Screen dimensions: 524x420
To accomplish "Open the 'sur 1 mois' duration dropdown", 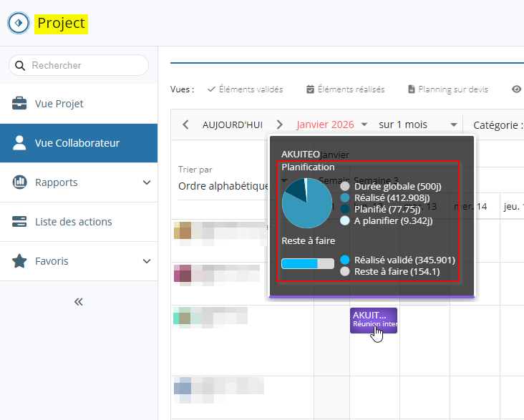I will pos(418,124).
